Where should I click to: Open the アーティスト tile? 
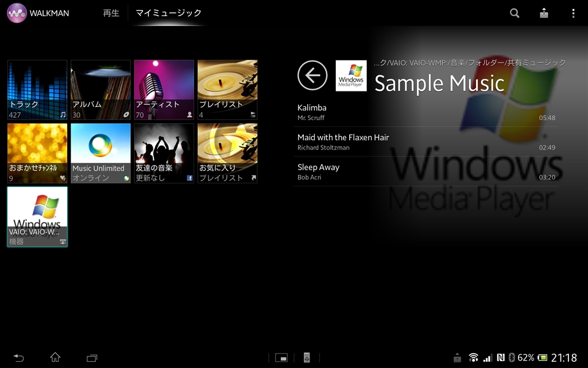[x=164, y=90]
